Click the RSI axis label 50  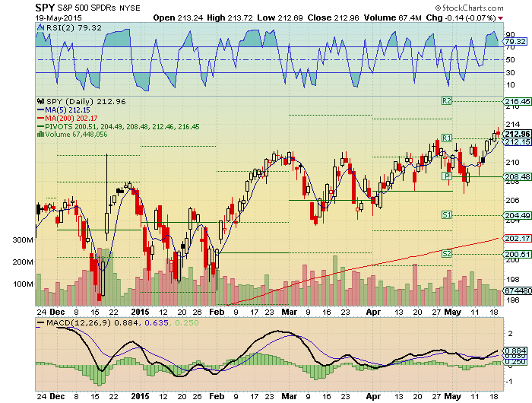coord(510,60)
